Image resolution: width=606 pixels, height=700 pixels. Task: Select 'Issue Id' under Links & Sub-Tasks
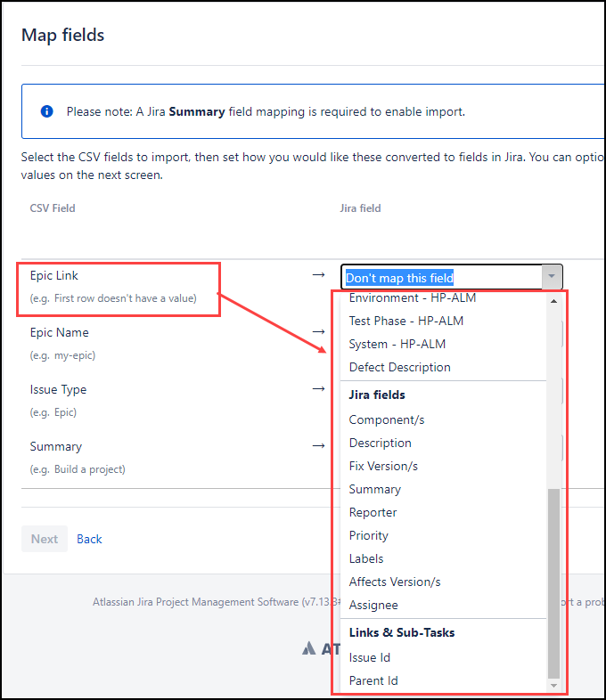click(x=369, y=658)
